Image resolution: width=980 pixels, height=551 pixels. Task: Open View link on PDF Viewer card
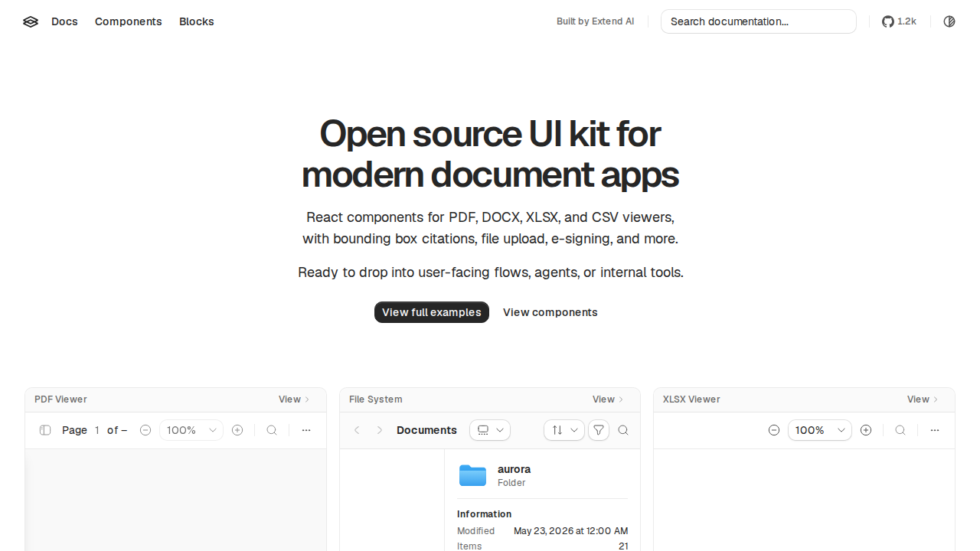click(294, 399)
